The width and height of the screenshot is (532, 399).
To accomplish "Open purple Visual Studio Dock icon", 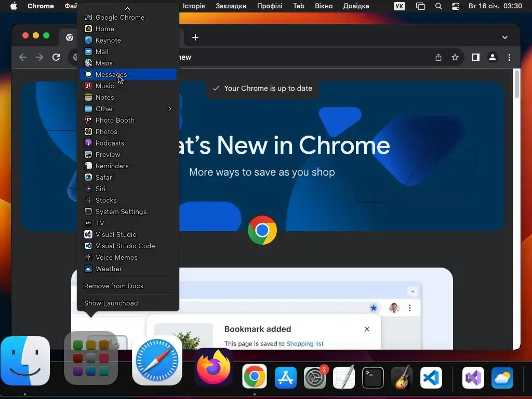I will (x=473, y=378).
